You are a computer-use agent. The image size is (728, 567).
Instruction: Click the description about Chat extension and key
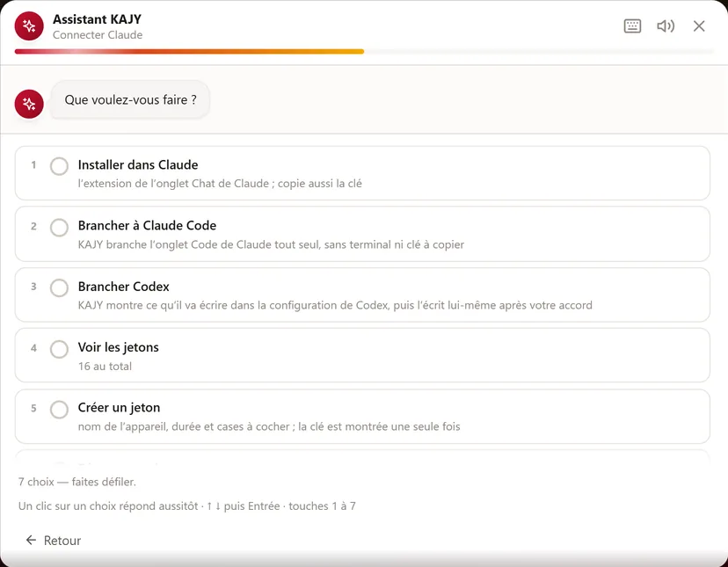point(220,184)
